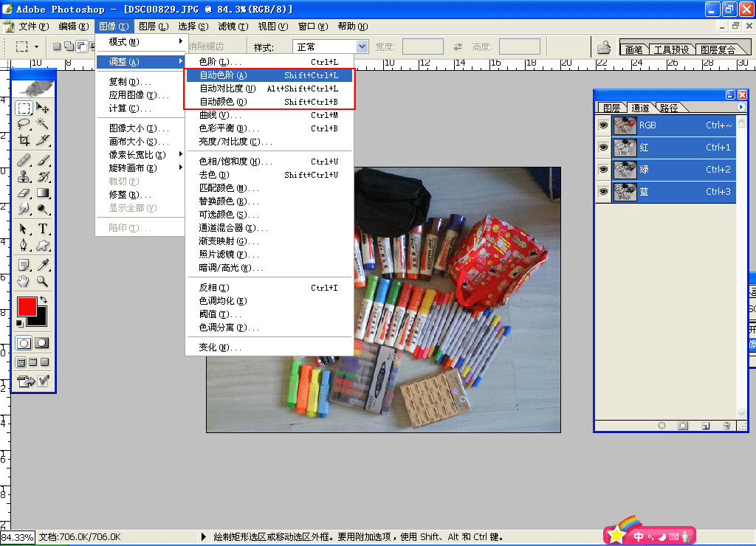Choose the Magic Wand tool
The height and width of the screenshot is (546, 756).
42,125
